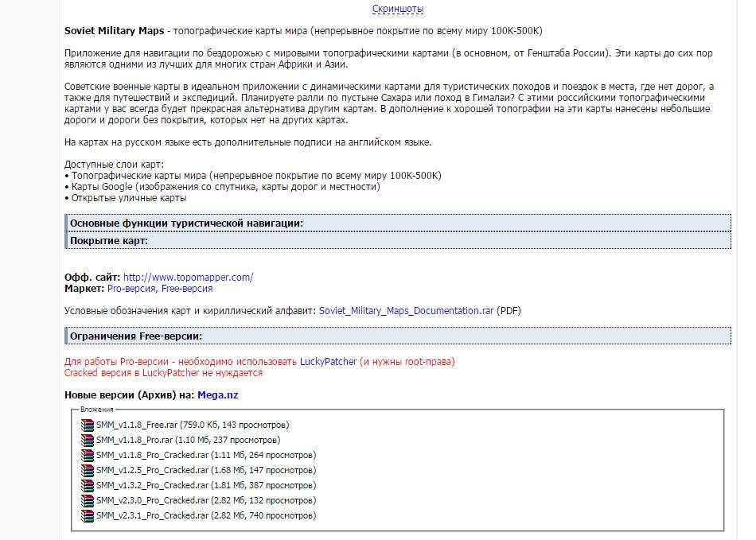Click the Вложения attachments box label
Image resolution: width=756 pixels, height=540 pixels.
tap(97, 410)
